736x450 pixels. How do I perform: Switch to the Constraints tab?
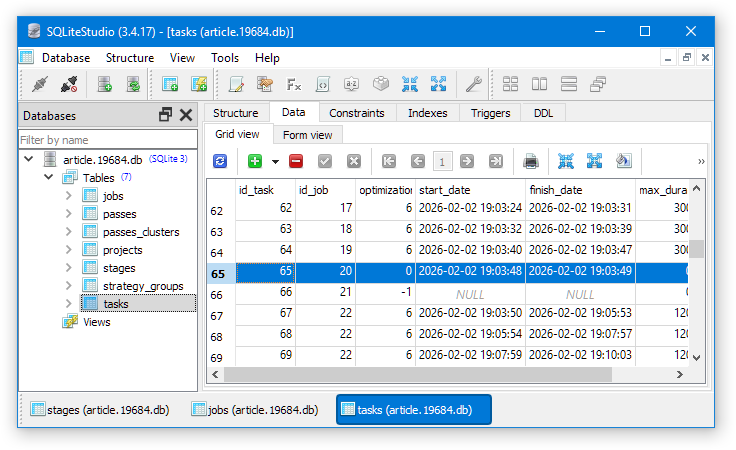pos(357,113)
